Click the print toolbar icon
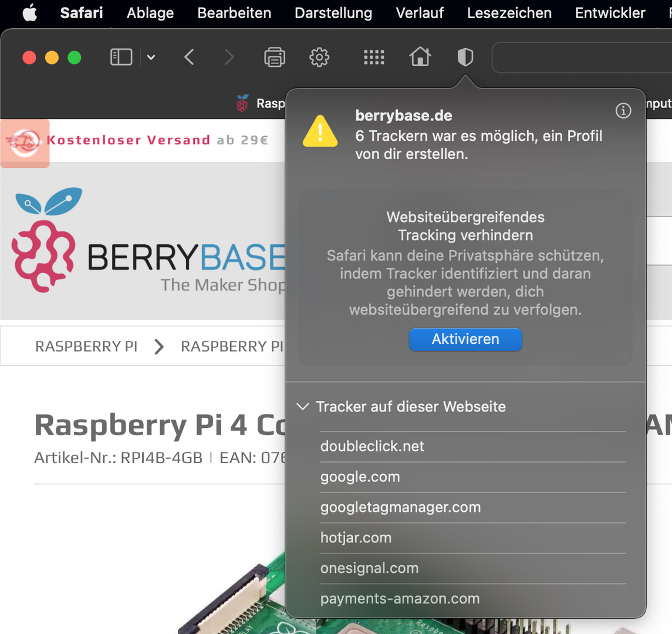672x634 pixels. (275, 57)
